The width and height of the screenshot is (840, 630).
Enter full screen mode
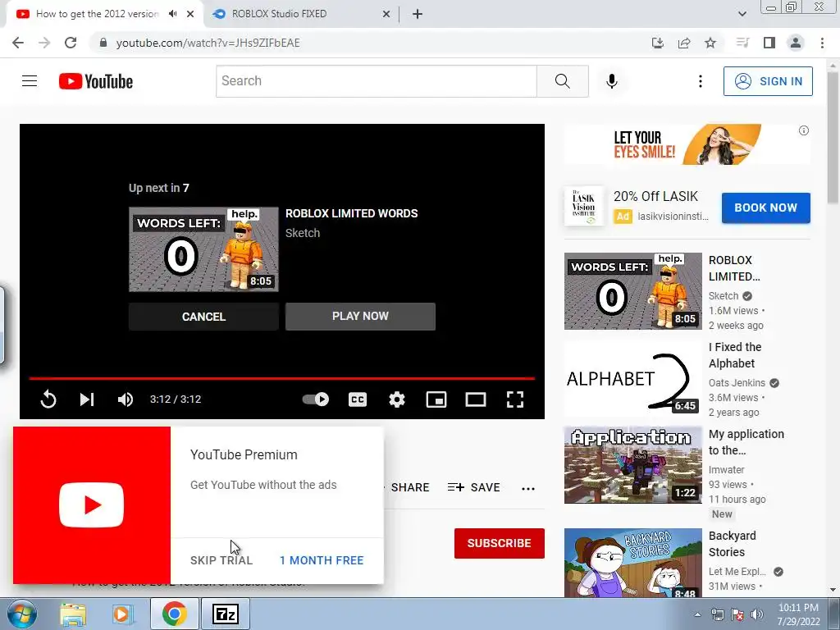[x=515, y=399]
